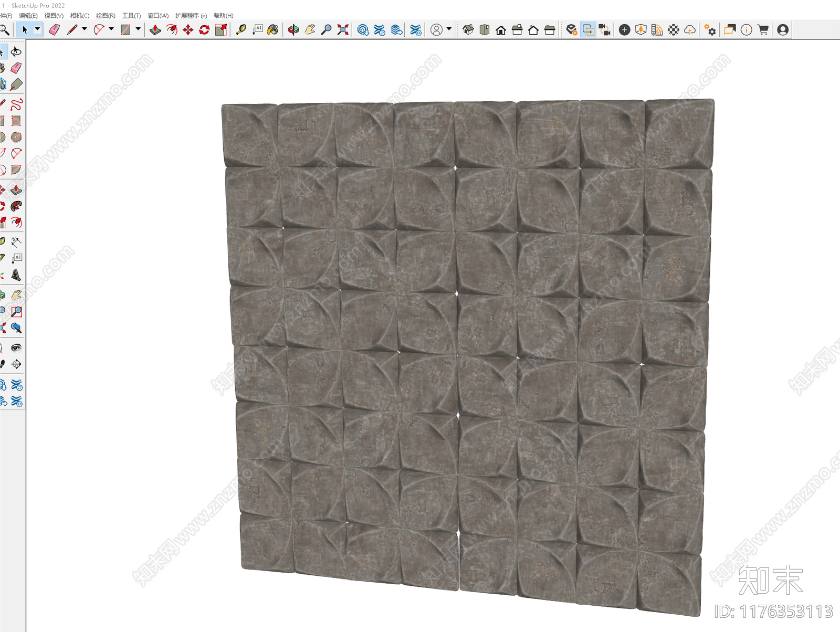The width and height of the screenshot is (840, 632).
Task: Expand the Line tool dropdown arrow
Action: click(x=85, y=29)
